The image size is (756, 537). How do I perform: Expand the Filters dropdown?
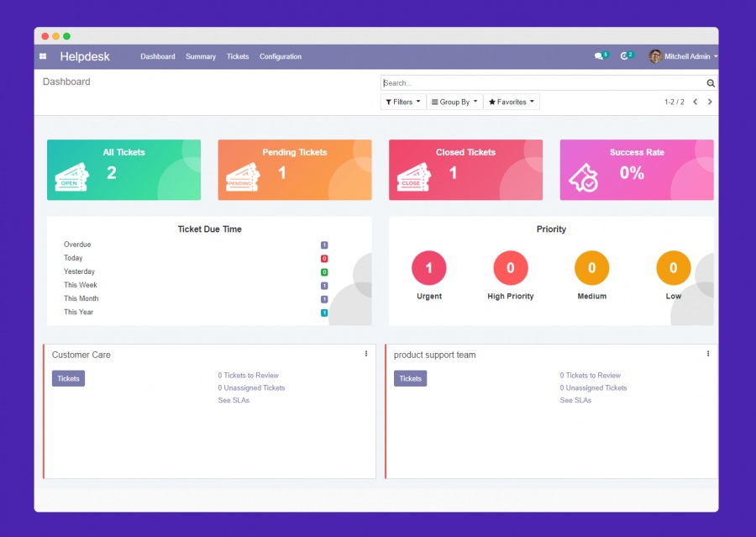click(x=403, y=102)
